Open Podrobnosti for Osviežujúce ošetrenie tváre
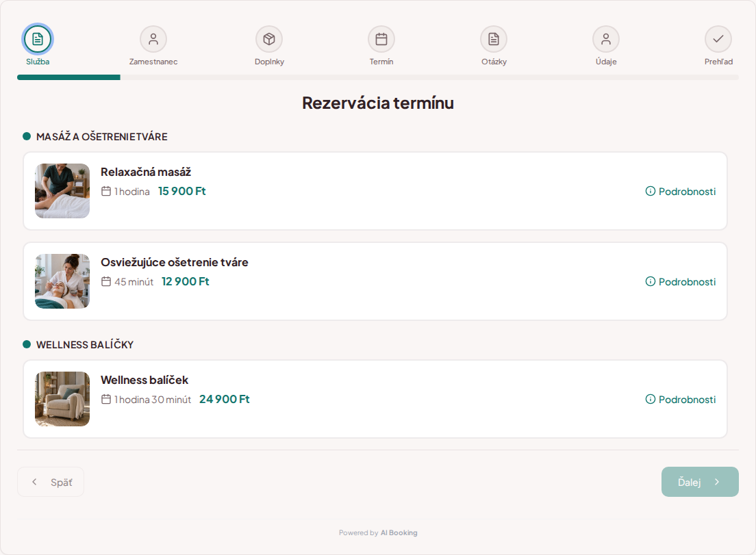The image size is (756, 555). 680,281
